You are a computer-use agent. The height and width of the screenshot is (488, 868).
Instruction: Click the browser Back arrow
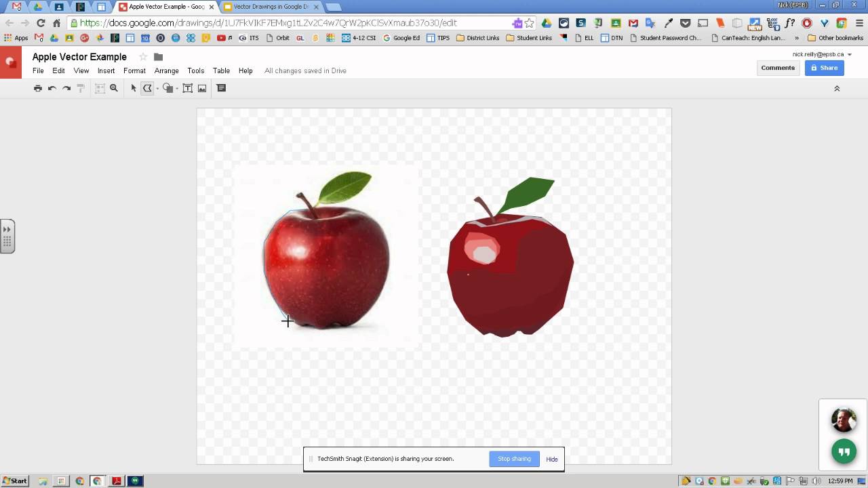[x=9, y=23]
